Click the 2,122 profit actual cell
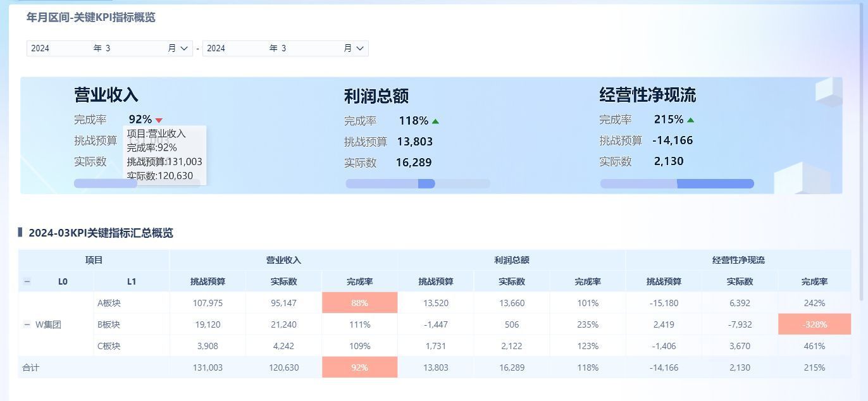868x401 pixels. (511, 346)
